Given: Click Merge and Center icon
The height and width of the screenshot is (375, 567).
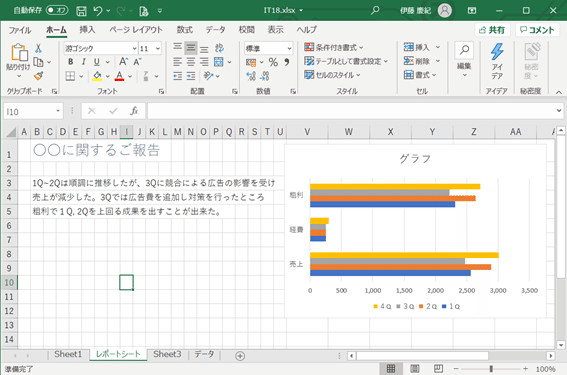Looking at the screenshot, I should pyautogui.click(x=219, y=62).
